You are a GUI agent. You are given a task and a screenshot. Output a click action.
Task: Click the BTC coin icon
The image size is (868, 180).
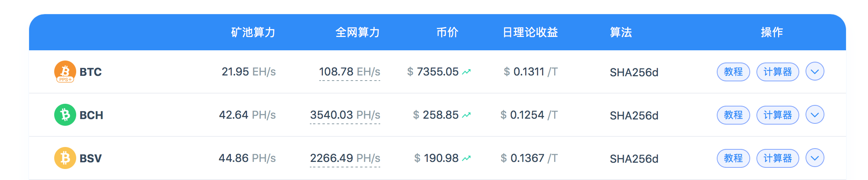tap(65, 71)
